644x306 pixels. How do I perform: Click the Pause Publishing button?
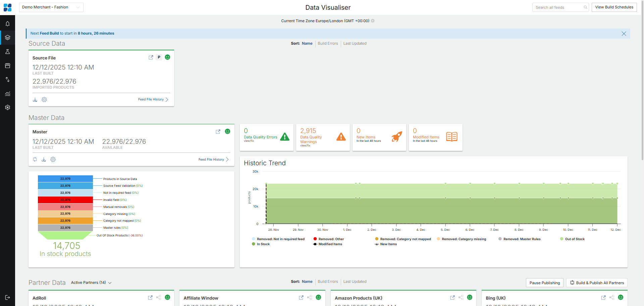click(x=544, y=283)
